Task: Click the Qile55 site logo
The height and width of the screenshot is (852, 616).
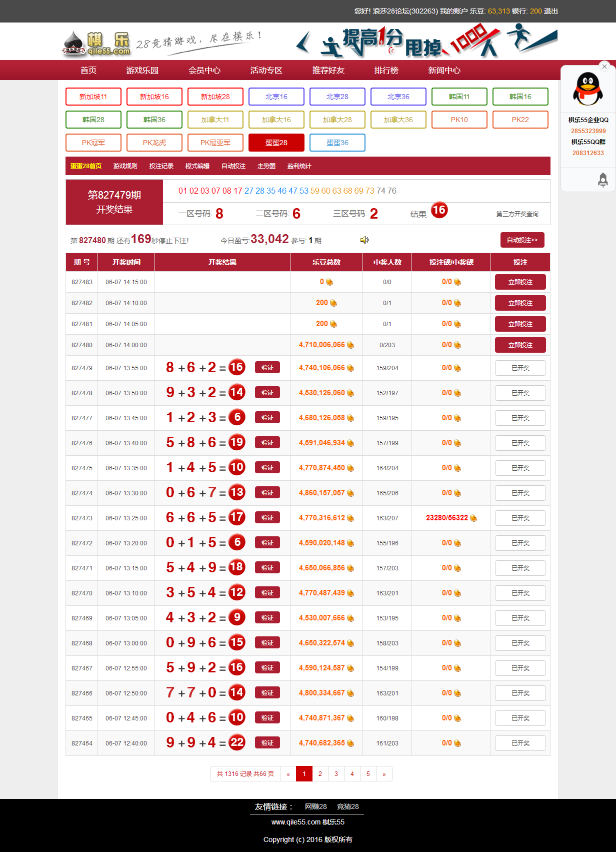Action: pos(97,43)
